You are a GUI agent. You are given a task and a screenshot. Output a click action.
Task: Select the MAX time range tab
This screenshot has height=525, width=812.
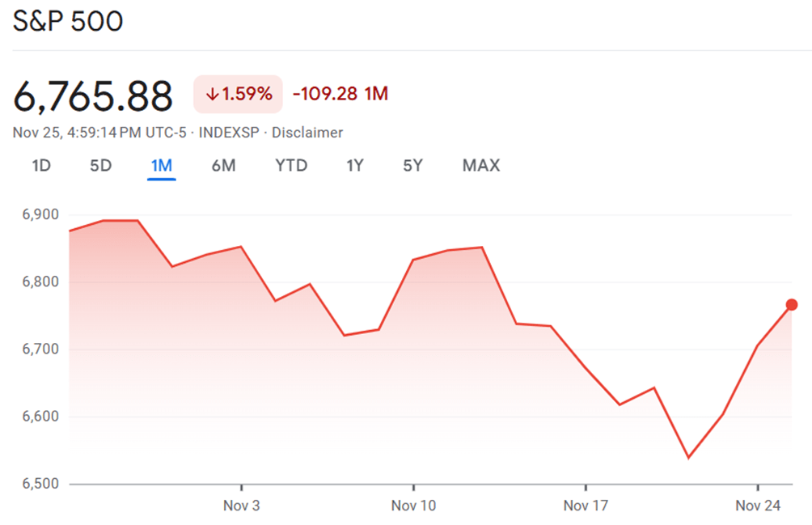pos(481,166)
